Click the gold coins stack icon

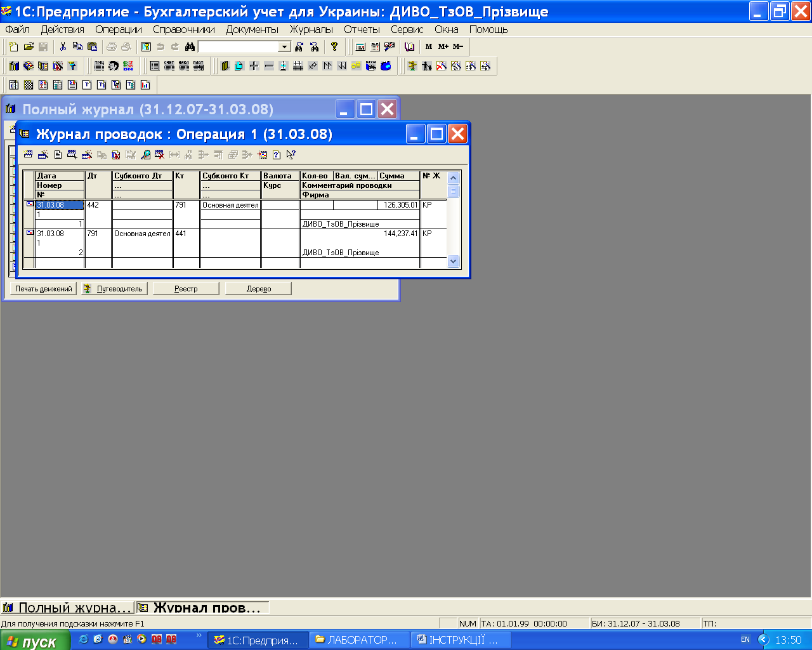tap(356, 65)
